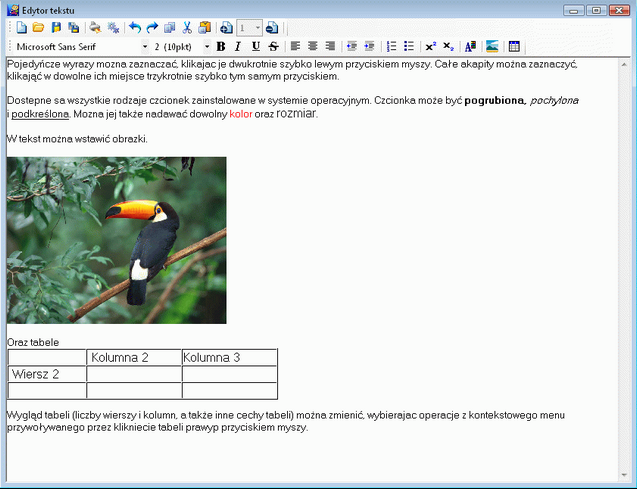
Task: Zoom out with minus page icon
Action: tap(272, 28)
